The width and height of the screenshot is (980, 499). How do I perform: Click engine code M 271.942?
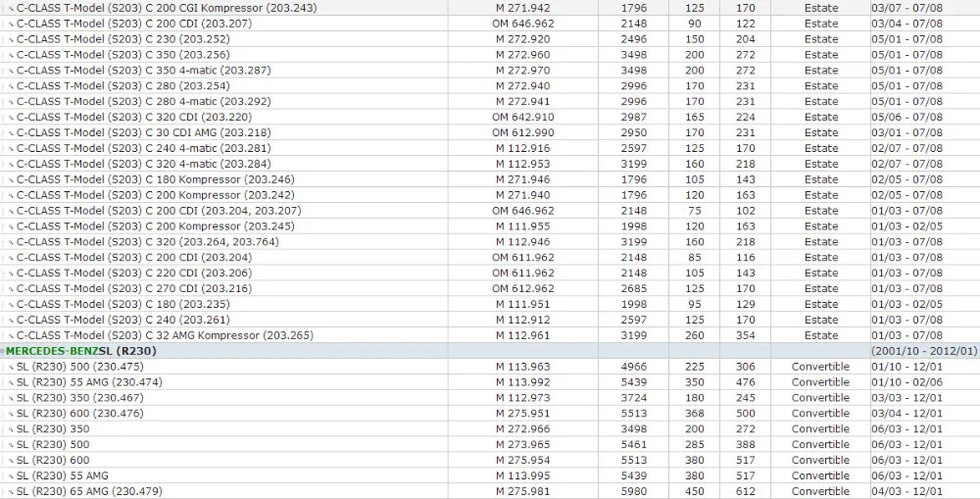(x=523, y=8)
